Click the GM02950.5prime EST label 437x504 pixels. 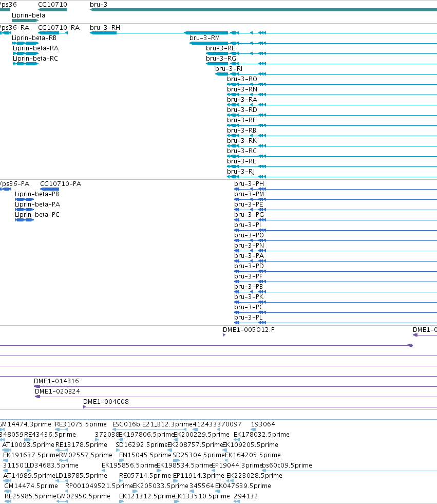click(84, 496)
